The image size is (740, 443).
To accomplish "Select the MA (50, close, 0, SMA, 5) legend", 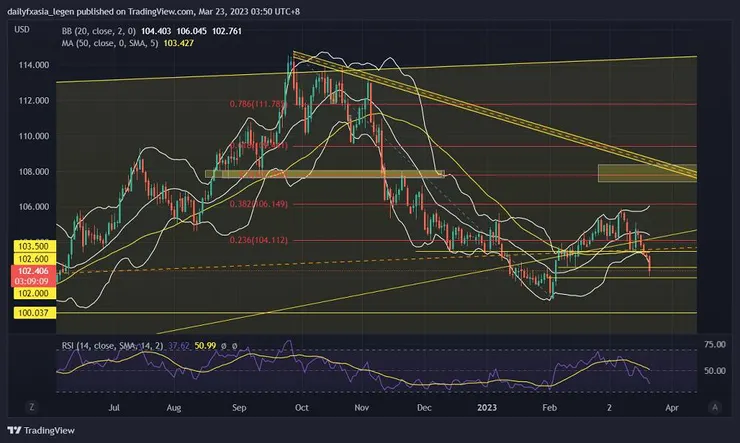I will point(109,43).
